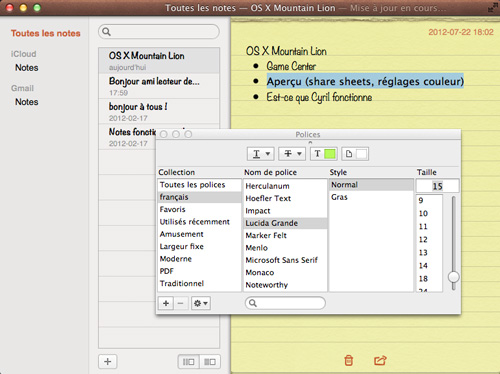The image size is (500, 374).
Task: Select the Largeur fixe collection
Action: (x=199, y=246)
